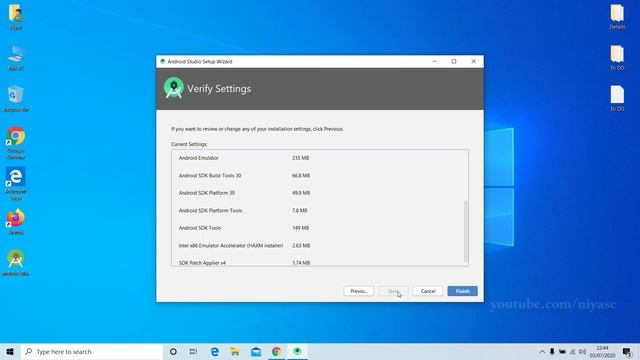Click the disabled Next button
Viewport: 640px width, 360px height.
point(393,291)
